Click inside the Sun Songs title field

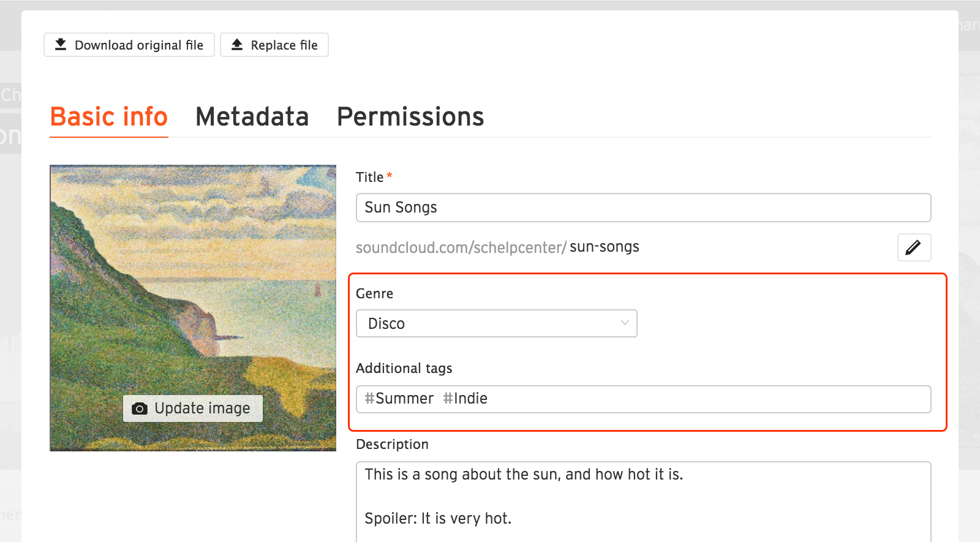click(643, 208)
